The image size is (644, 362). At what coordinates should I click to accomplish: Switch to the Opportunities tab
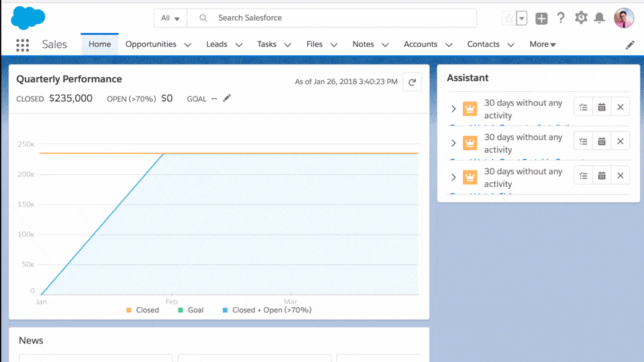[x=151, y=44]
